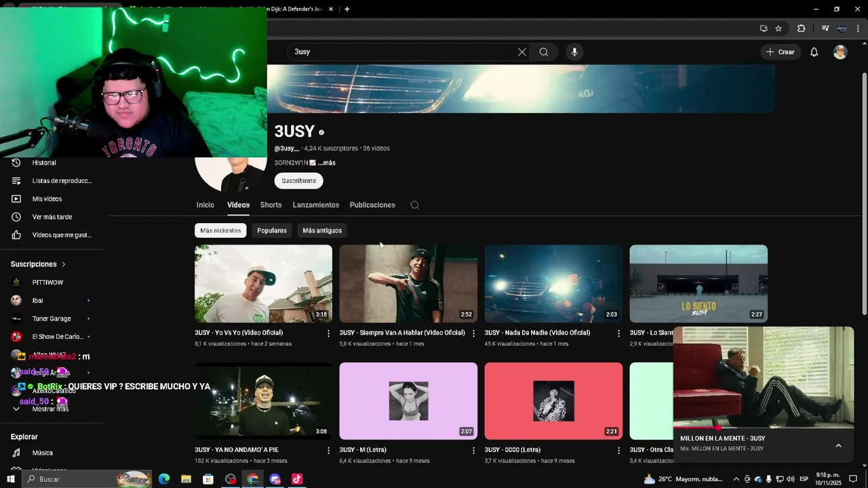
Task: Open weather widget 26°C Mayorm. nublado
Action: click(x=683, y=479)
